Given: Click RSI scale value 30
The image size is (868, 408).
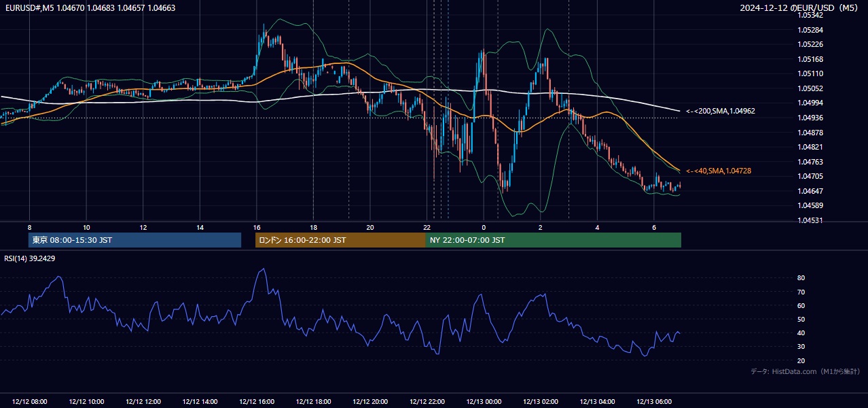Looking at the screenshot, I should click(801, 347).
